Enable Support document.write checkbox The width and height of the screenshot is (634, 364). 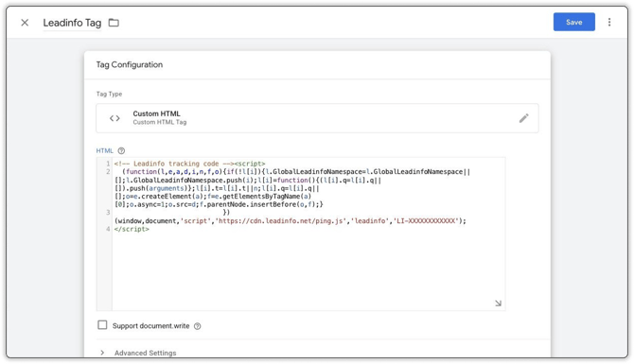tap(102, 325)
